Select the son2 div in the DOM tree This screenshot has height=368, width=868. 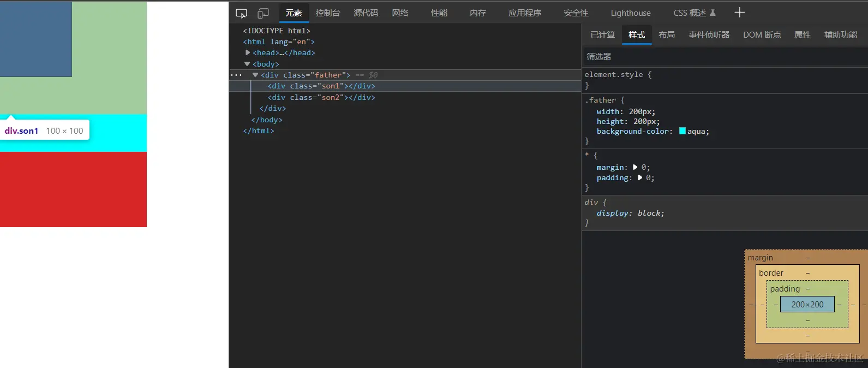coord(321,97)
